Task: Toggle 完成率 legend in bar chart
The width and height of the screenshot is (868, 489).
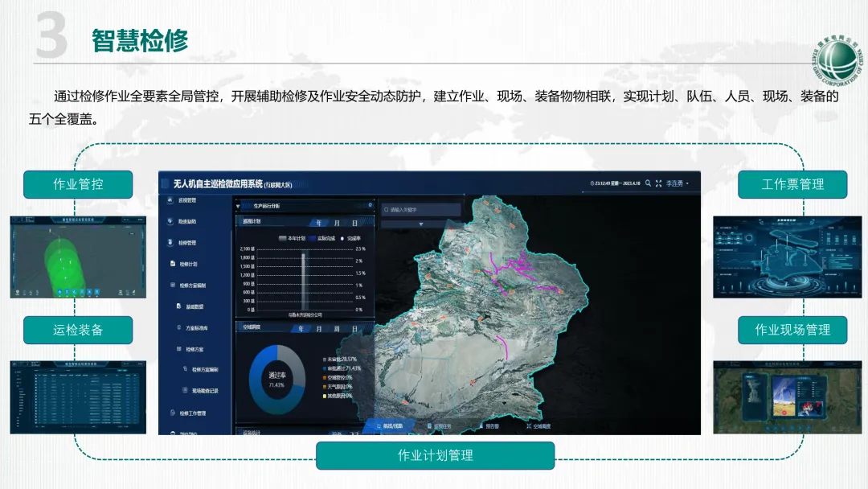Action: point(350,238)
